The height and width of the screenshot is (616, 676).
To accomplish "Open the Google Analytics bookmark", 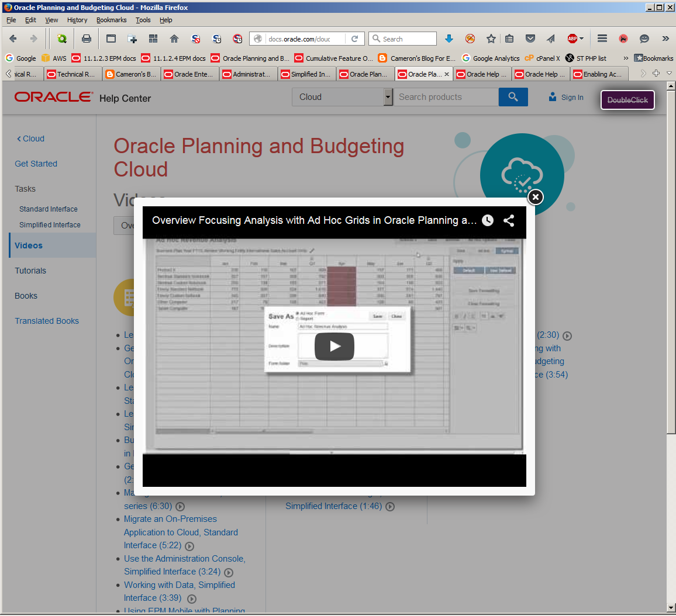I will pos(491,58).
